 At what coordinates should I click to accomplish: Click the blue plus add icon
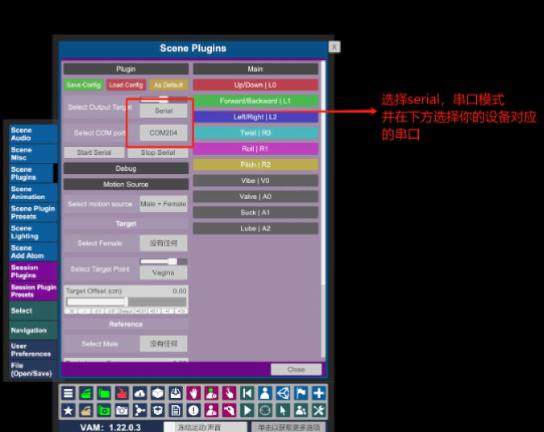coord(318,393)
